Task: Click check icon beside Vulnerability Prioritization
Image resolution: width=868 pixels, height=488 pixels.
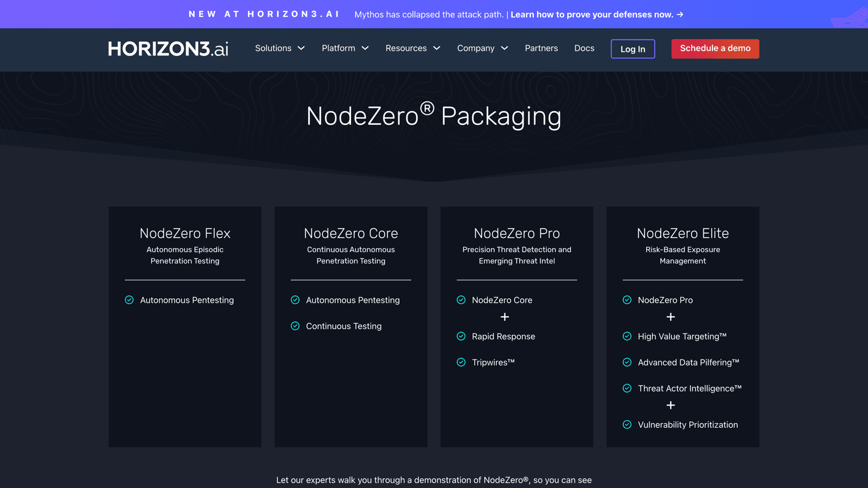Action: (x=627, y=425)
